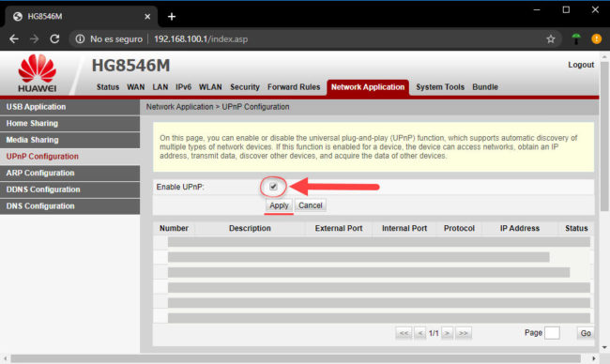The width and height of the screenshot is (610, 364).
Task: Open the Bundle tab
Action: (485, 87)
